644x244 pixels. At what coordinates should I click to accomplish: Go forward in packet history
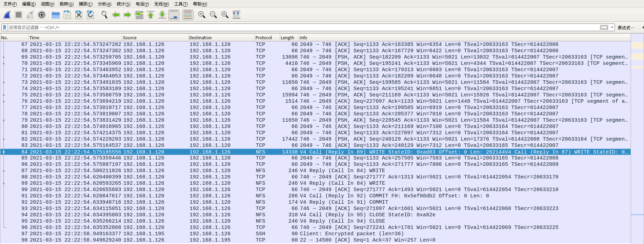(128, 15)
